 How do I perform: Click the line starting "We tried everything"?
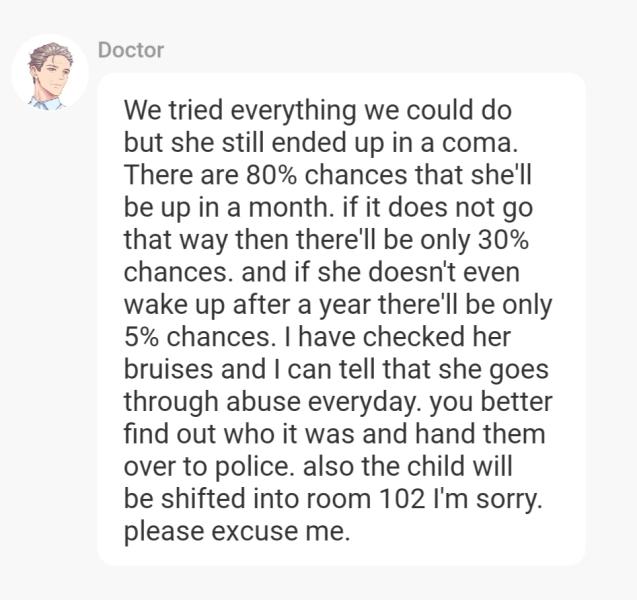(317, 108)
